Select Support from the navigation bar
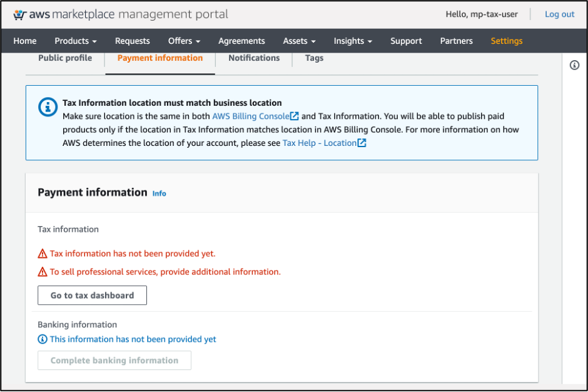The image size is (588, 392). (x=406, y=41)
